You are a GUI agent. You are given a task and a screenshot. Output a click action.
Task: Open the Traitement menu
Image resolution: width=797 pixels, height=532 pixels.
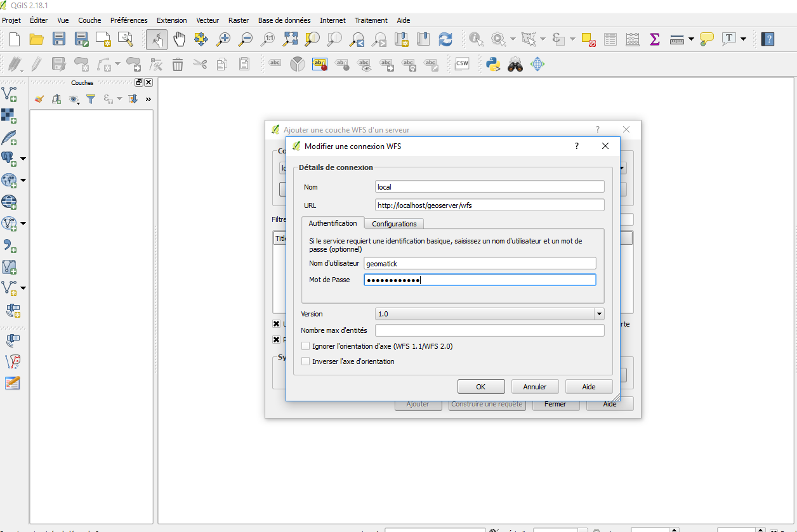point(371,20)
